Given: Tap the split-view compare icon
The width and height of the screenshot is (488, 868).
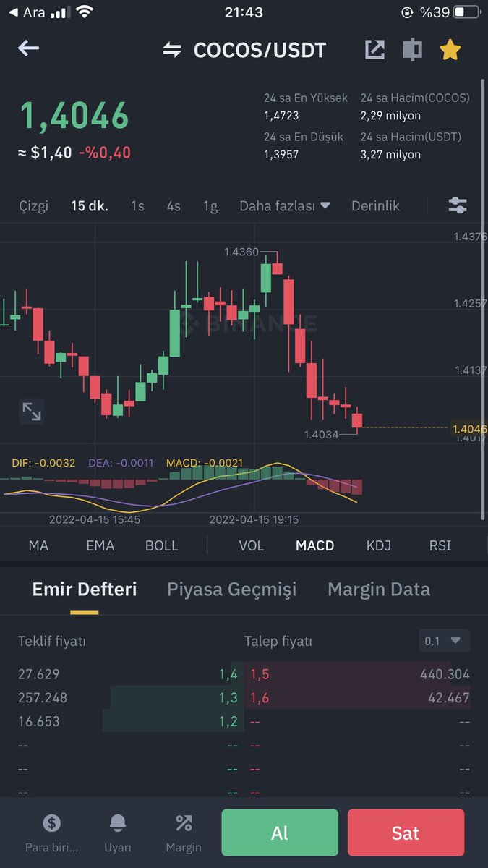Looking at the screenshot, I should point(412,49).
